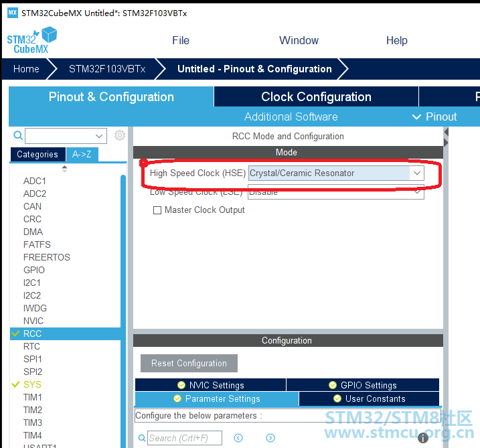Select SPI2 peripheral
Screen dimensions: 480x448
32,372
